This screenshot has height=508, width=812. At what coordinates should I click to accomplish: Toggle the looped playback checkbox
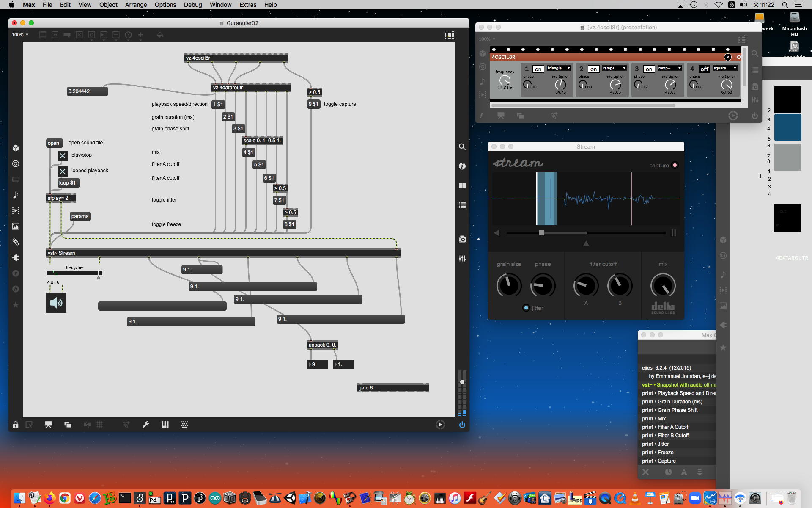(63, 171)
